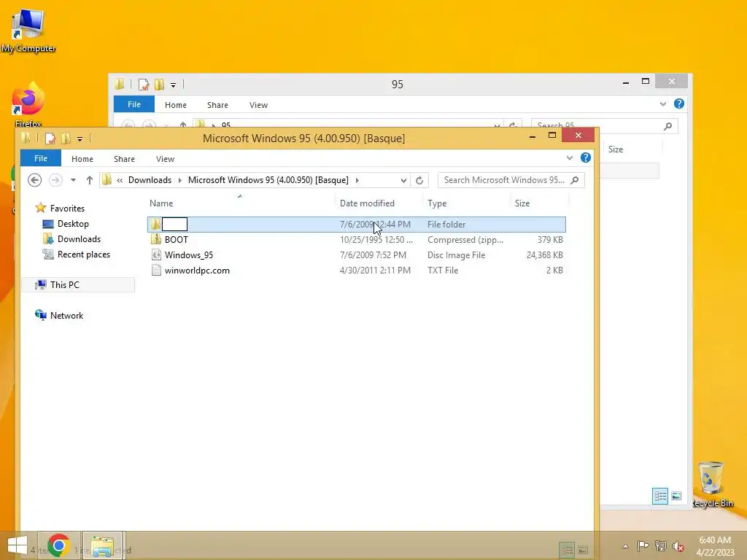
Task: Sort by Size column in 95 window
Action: [x=631, y=149]
